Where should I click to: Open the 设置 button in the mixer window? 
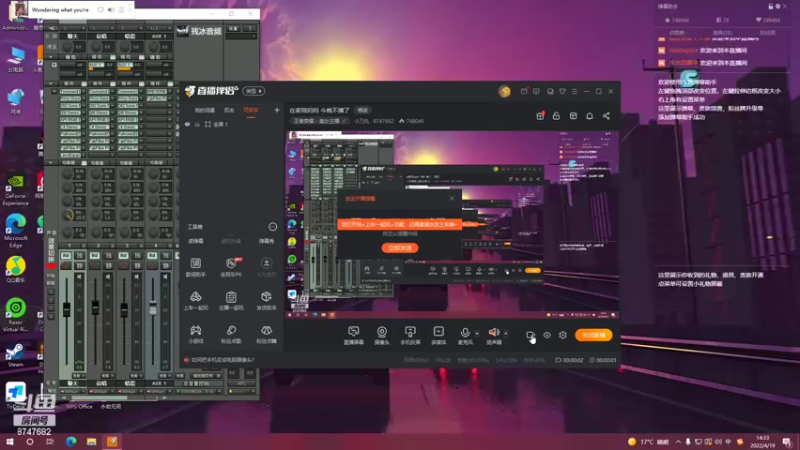pos(234,29)
